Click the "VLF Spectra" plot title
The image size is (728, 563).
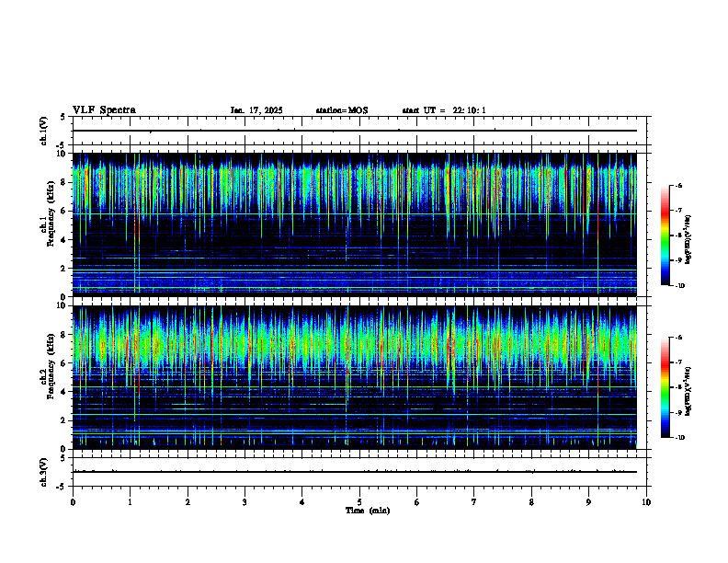(104, 110)
